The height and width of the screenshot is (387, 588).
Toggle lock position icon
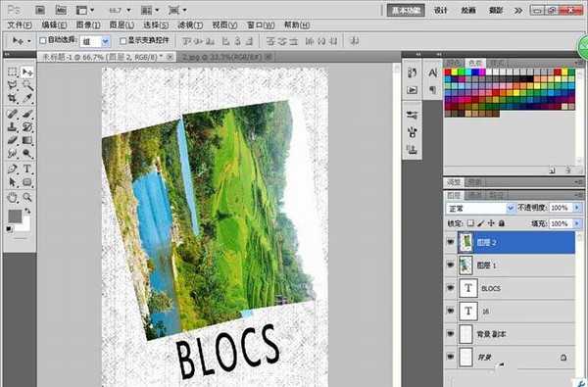491,223
